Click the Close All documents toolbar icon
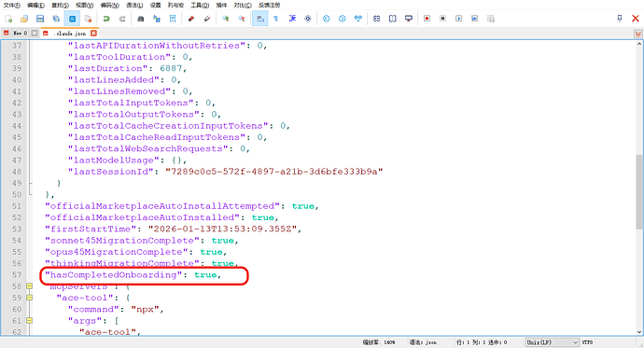This screenshot has height=348, width=644. pyautogui.click(x=88, y=19)
